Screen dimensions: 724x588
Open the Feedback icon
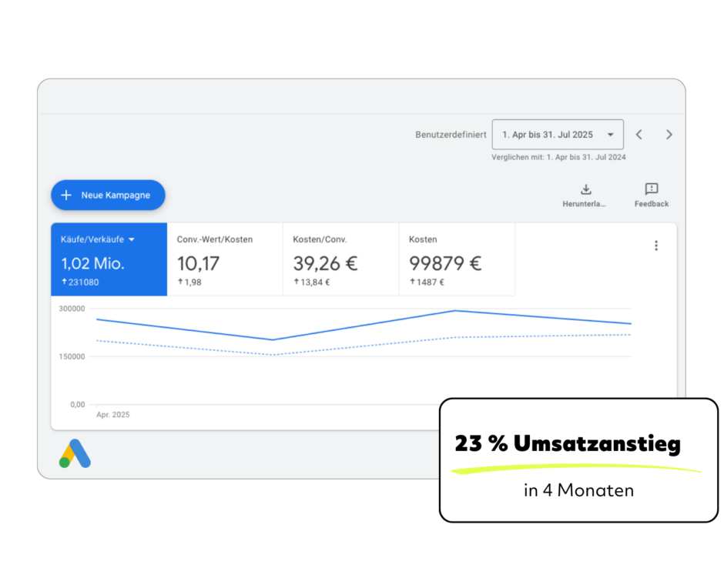[x=651, y=189]
